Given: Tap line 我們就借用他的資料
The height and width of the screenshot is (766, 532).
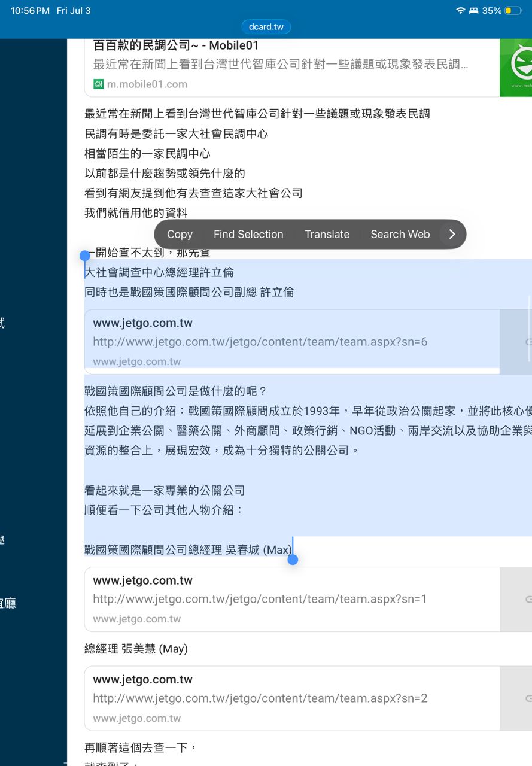Looking at the screenshot, I should [136, 212].
